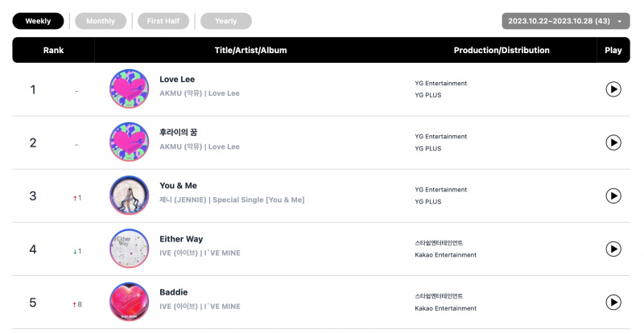
Task: Play Baddie by IVE
Action: pos(613,303)
